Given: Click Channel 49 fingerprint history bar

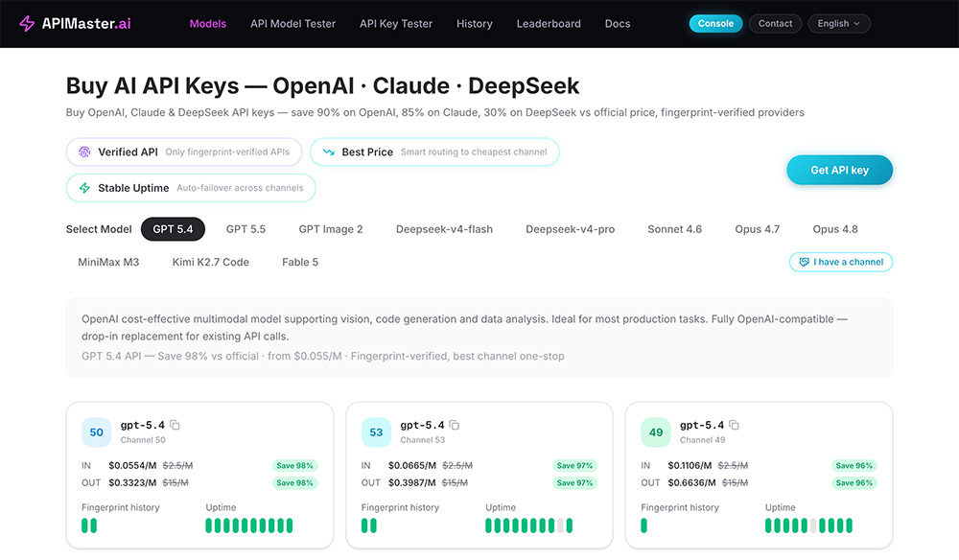Looking at the screenshot, I should coord(644,525).
